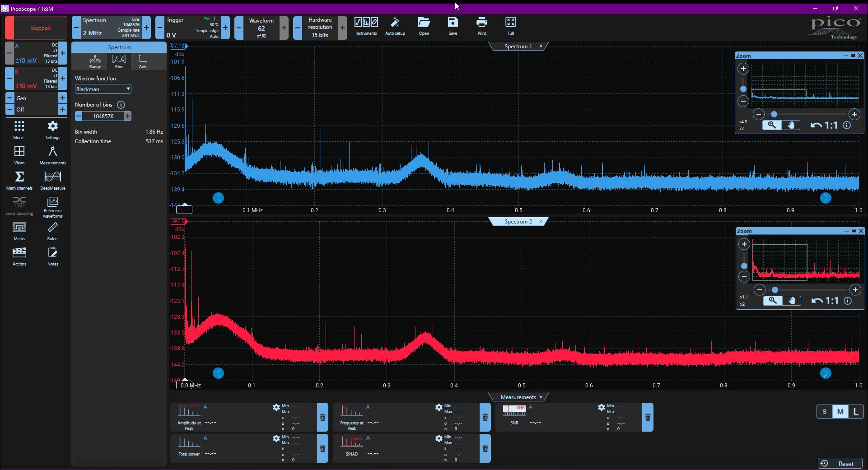Delete the SNR measurement
Viewport: 868px width, 470px height.
tap(648, 417)
